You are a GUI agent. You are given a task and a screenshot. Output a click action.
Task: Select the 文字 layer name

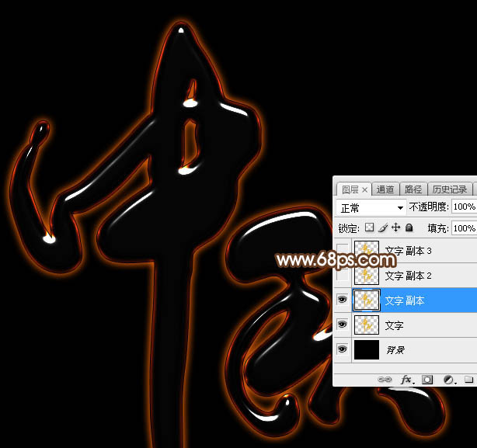394,325
